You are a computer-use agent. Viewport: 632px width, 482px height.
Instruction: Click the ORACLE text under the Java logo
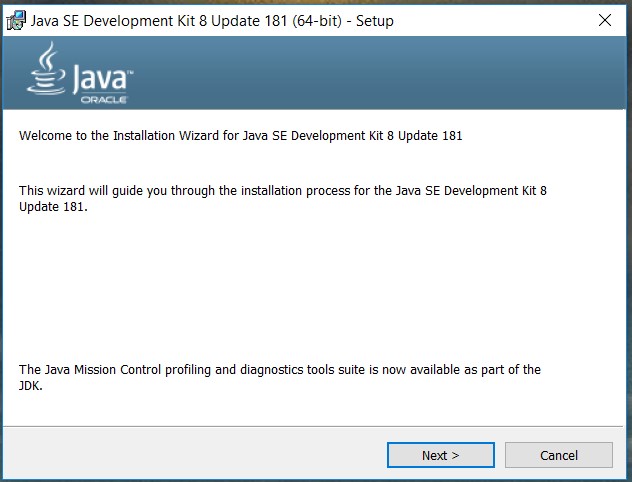click(102, 99)
